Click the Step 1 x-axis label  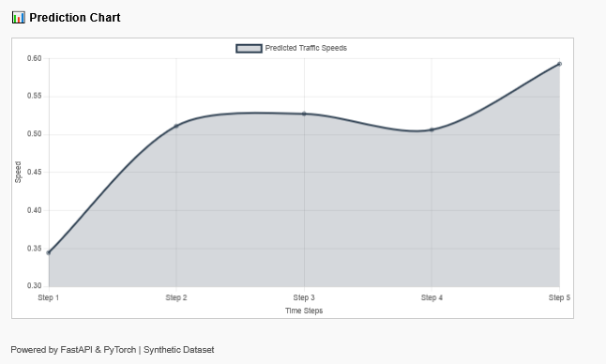[x=48, y=297]
